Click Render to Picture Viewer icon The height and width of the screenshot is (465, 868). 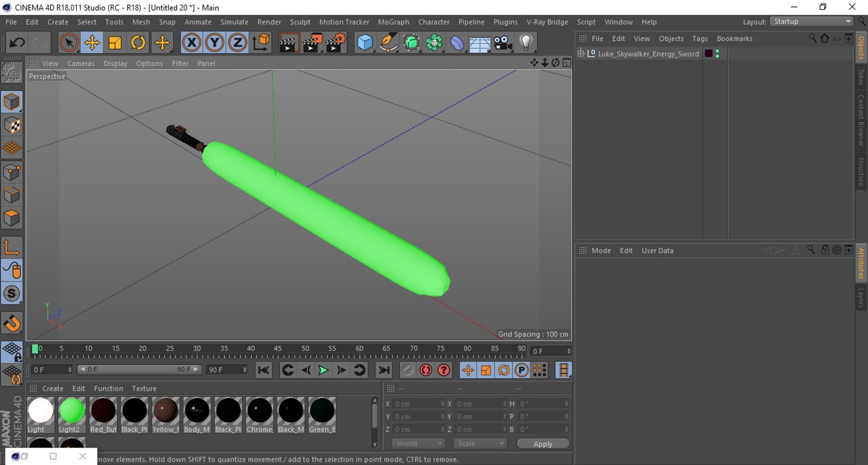(x=312, y=43)
